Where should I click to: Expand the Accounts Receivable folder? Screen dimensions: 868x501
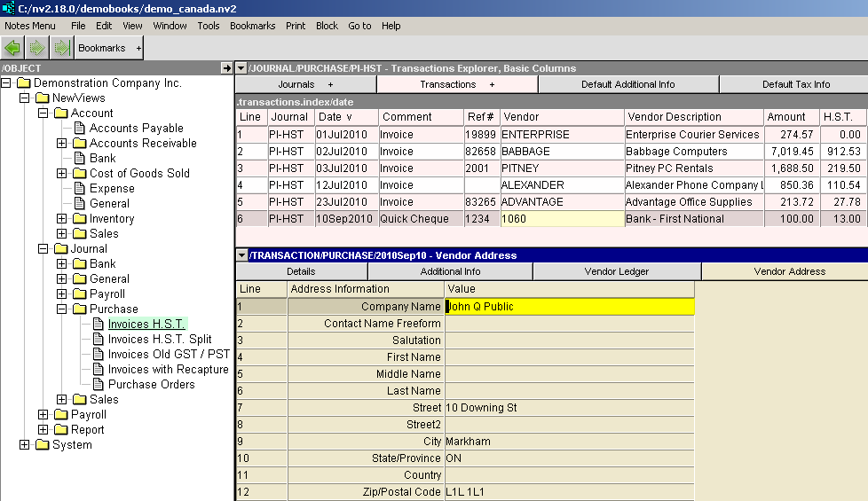(x=61, y=144)
